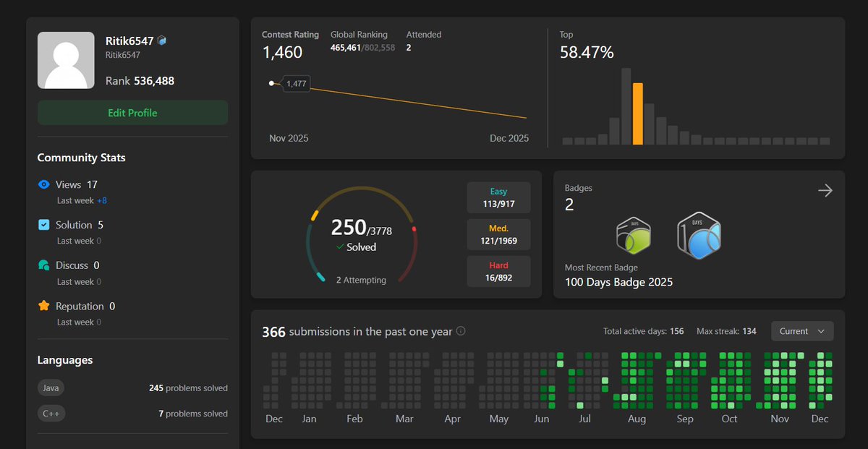The image size is (868, 449).
Task: Click the solved progress ring
Action: (x=362, y=235)
